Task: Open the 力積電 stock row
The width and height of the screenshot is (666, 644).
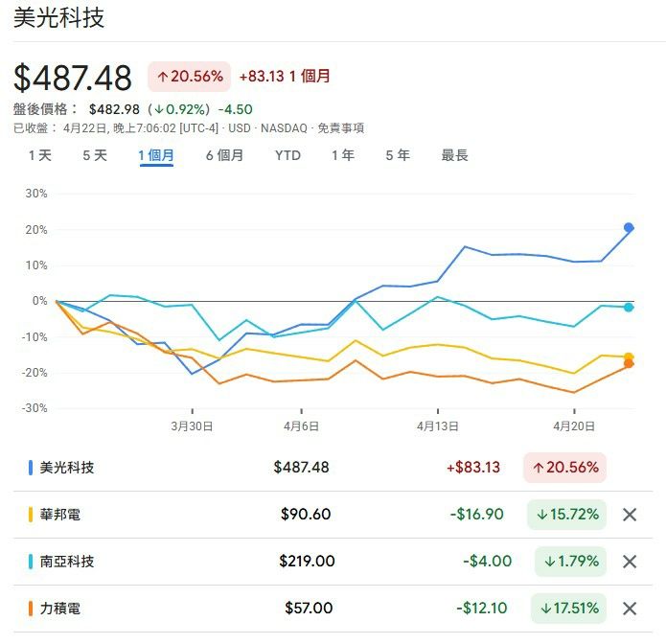Action: pos(59,609)
